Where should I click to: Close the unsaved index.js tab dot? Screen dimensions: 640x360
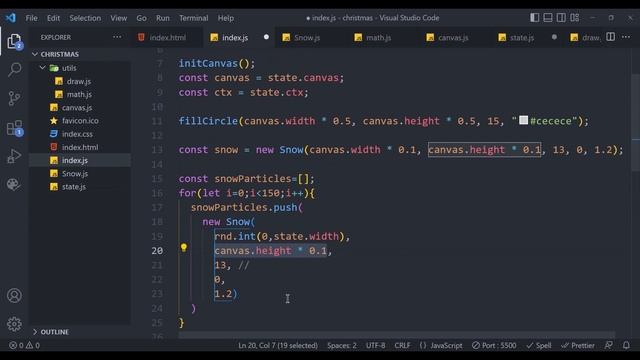(266, 37)
